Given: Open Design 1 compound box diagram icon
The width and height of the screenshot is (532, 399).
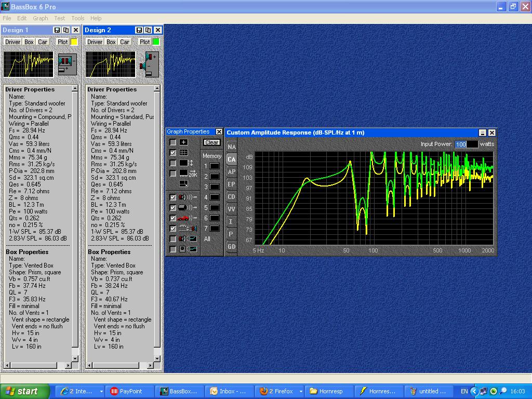Looking at the screenshot, I should 67,64.
